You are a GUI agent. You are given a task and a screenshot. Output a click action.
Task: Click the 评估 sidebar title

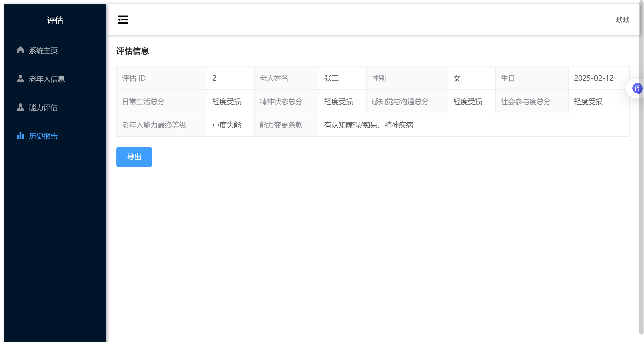tap(55, 20)
